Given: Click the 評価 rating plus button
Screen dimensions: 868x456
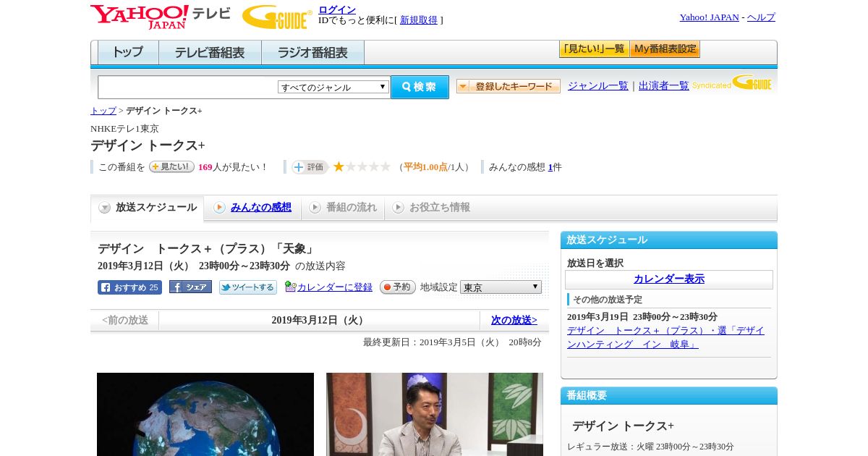Looking at the screenshot, I should click(310, 166).
